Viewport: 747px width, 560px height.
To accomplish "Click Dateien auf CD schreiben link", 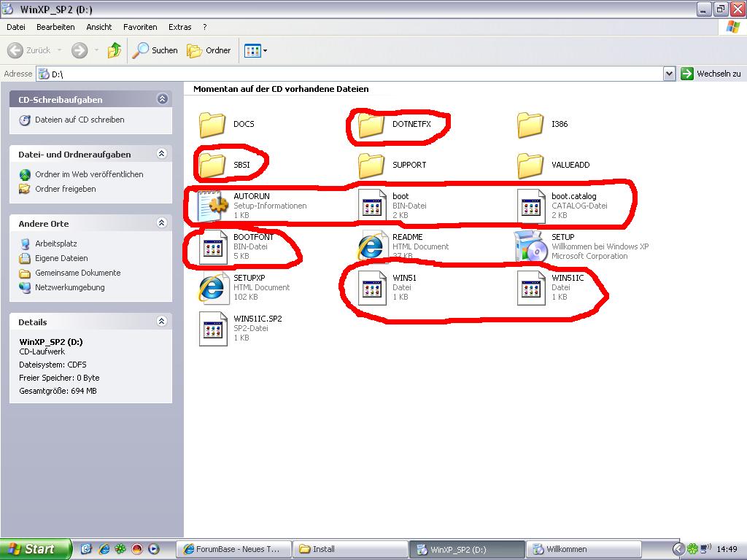I will pos(80,120).
